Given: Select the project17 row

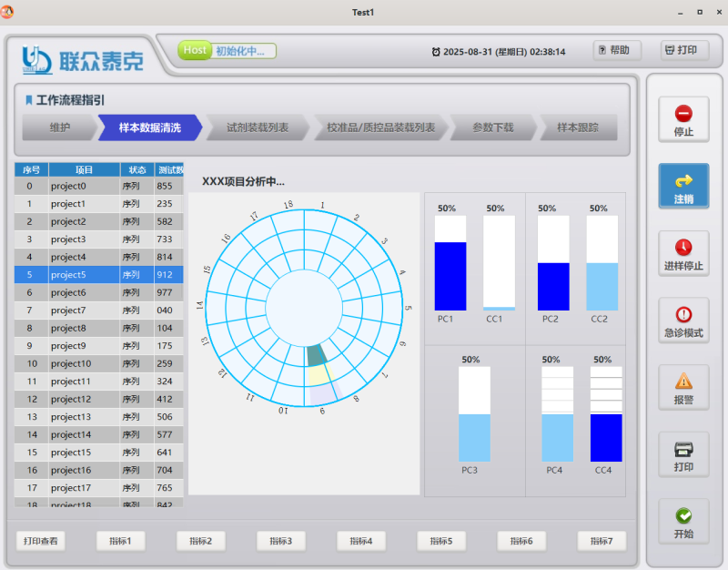Looking at the screenshot, I should (x=99, y=488).
